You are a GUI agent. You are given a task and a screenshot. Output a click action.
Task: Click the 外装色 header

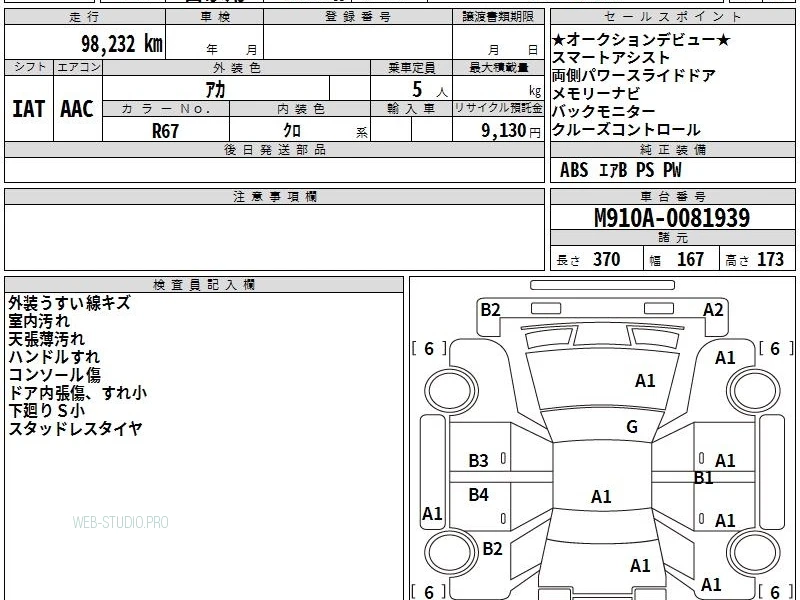236,68
